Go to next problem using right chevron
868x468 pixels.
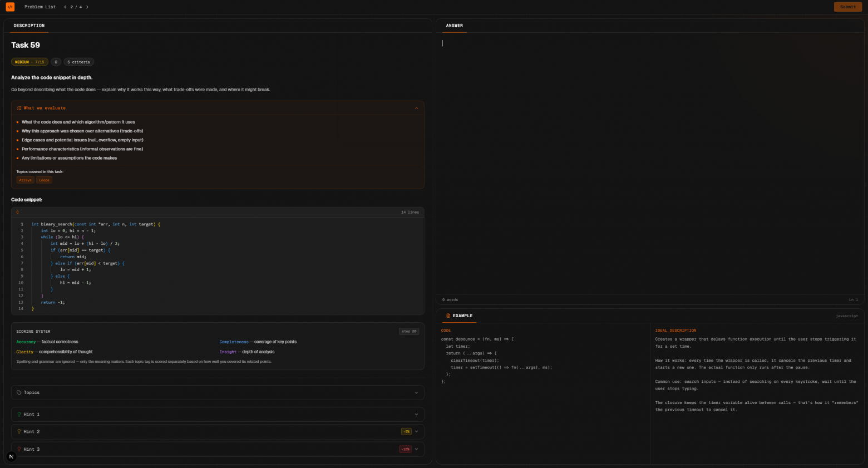(87, 7)
